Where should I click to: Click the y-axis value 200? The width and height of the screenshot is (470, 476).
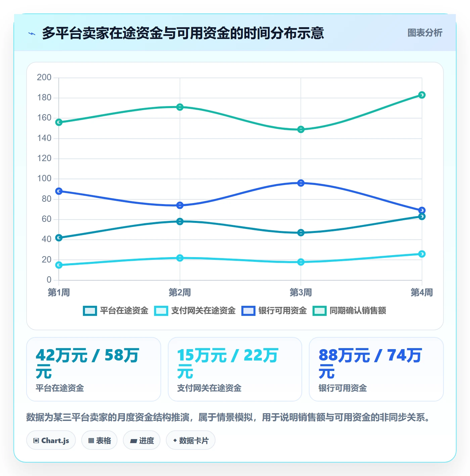click(x=44, y=78)
